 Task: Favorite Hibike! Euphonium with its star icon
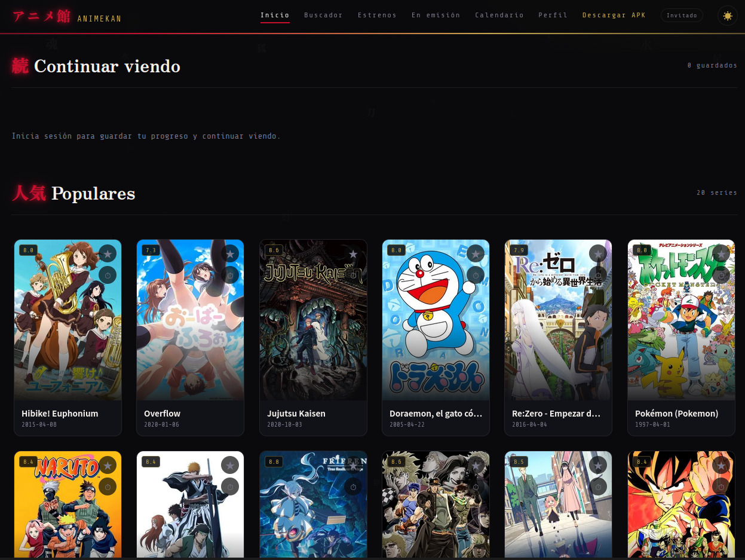coord(108,254)
